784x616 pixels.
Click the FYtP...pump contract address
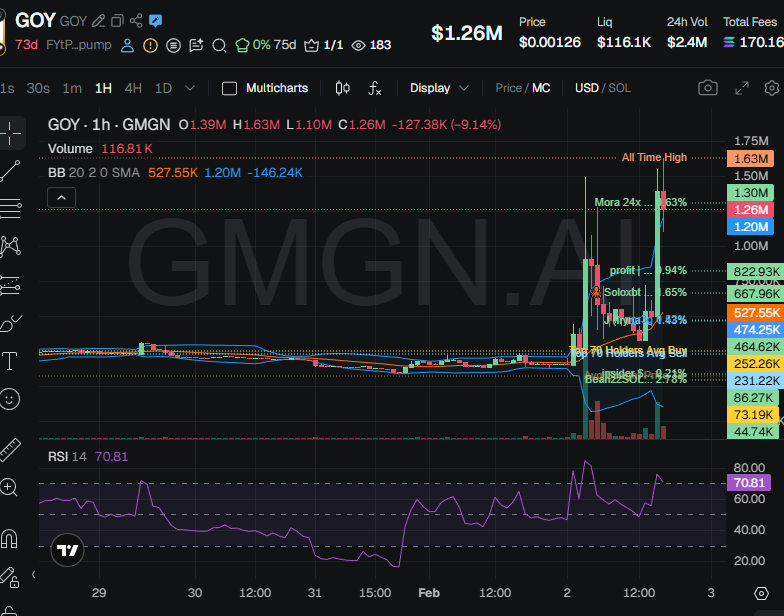[78, 45]
